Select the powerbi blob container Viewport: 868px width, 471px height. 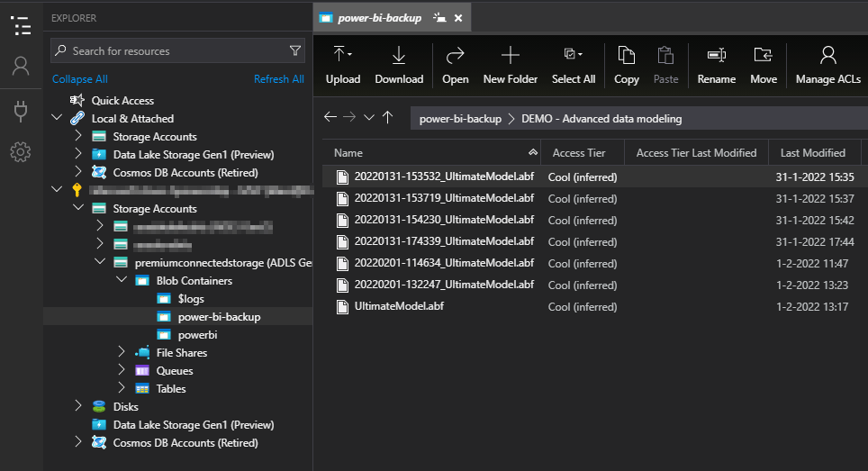coord(197,335)
